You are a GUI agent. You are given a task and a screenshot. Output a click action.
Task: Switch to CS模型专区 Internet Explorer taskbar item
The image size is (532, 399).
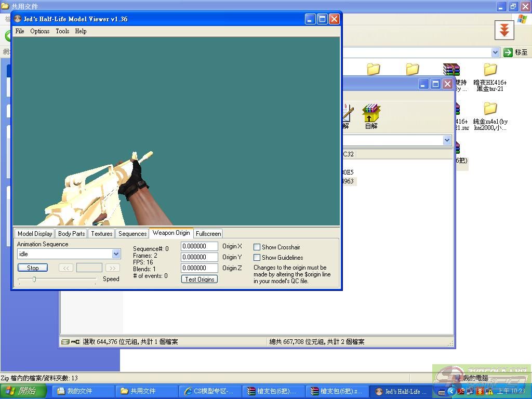click(x=210, y=391)
